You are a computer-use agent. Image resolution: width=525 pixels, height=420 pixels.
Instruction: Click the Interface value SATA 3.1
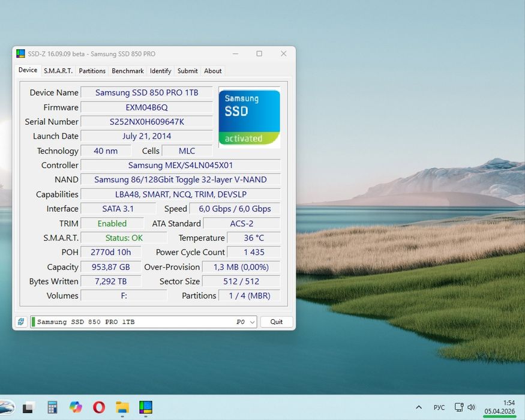(x=118, y=209)
